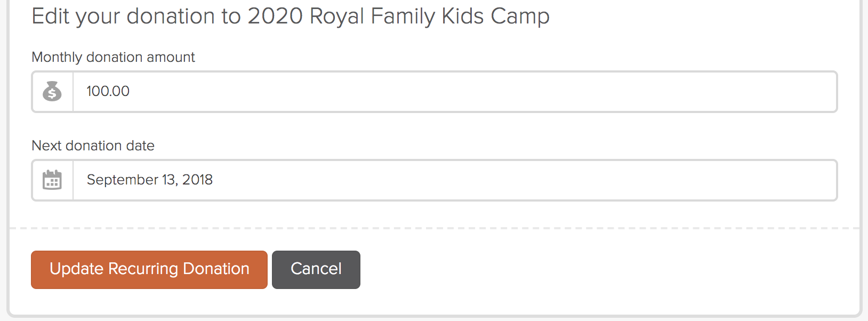Image resolution: width=868 pixels, height=321 pixels.
Task: Click the year 2018 in the date field
Action: click(x=198, y=180)
